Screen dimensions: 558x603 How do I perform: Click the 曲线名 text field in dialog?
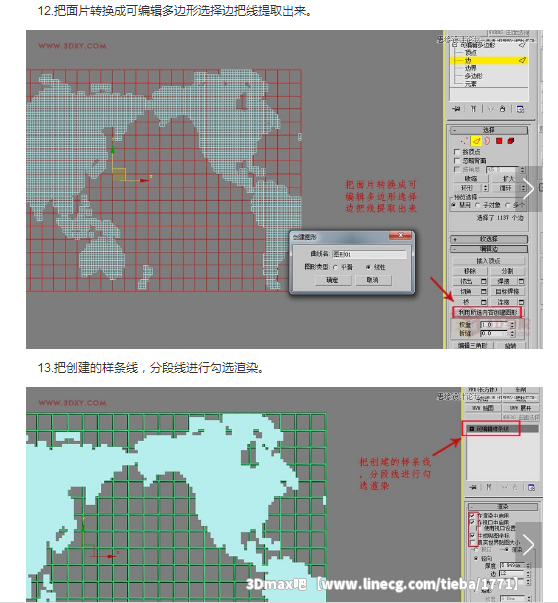[x=369, y=254]
